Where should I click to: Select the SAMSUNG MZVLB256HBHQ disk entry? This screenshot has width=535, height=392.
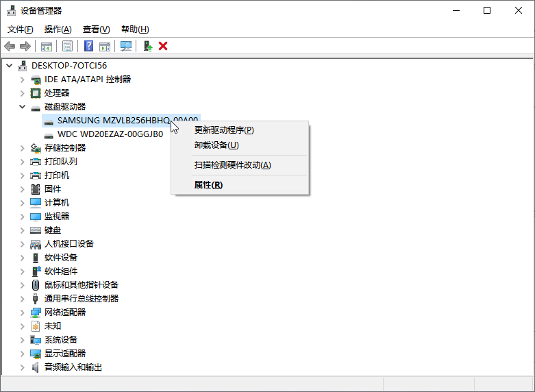[x=121, y=121]
